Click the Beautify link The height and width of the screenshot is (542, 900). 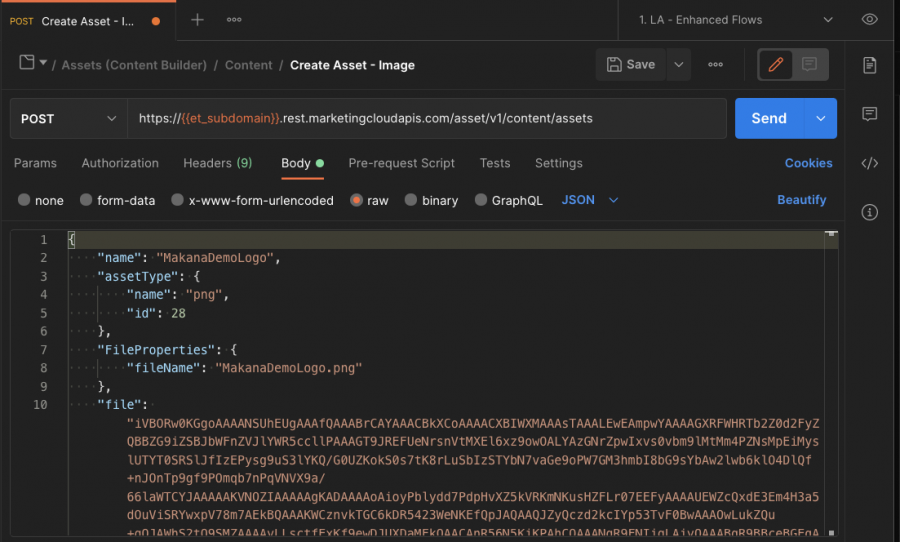801,200
